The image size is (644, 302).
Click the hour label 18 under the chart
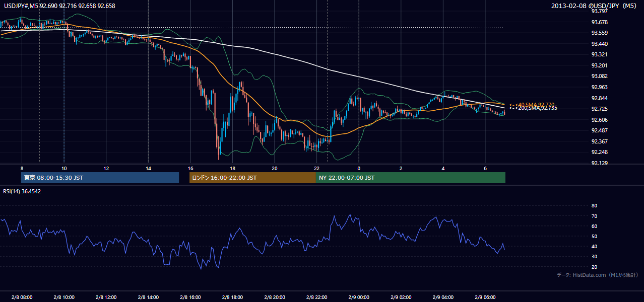pos(232,168)
